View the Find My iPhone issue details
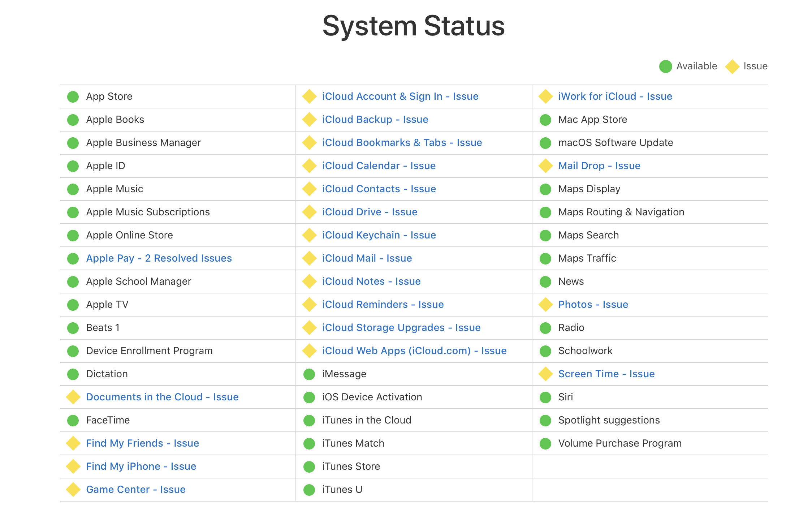The height and width of the screenshot is (516, 812). 141,466
